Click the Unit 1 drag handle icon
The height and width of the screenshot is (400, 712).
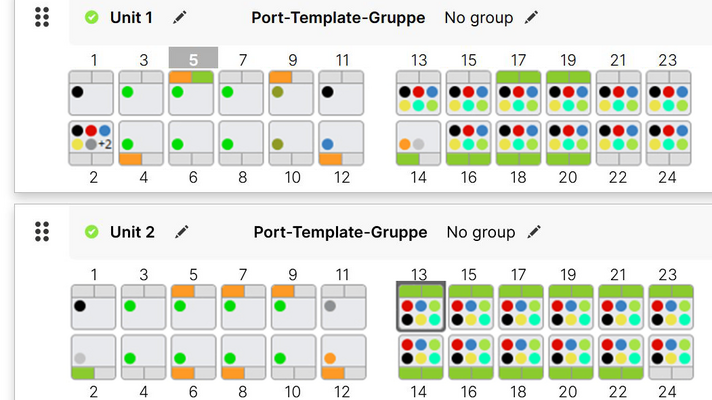42,17
